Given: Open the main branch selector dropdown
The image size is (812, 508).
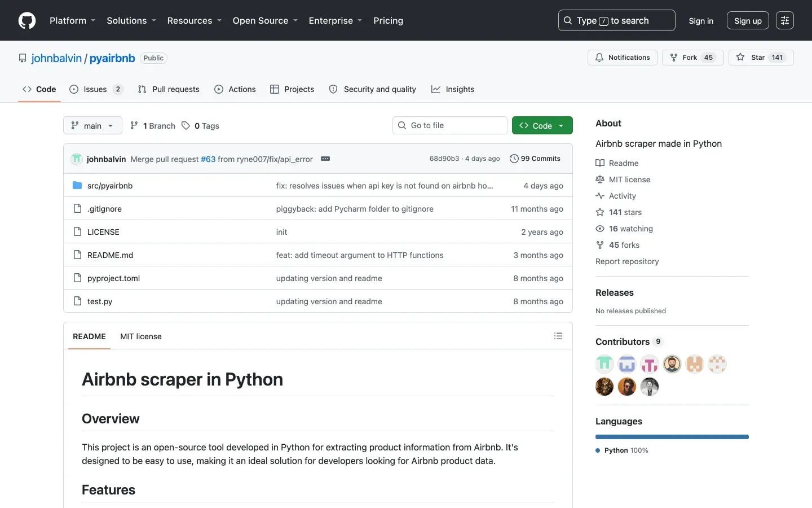Looking at the screenshot, I should [92, 125].
